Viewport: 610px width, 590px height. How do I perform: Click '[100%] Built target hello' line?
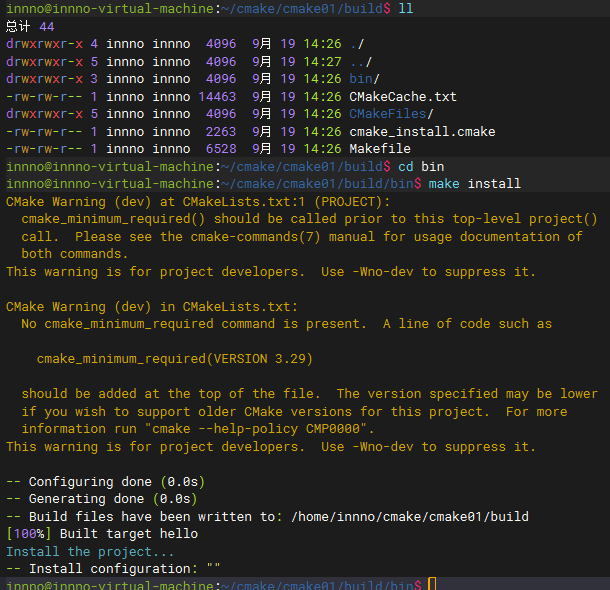click(x=102, y=534)
